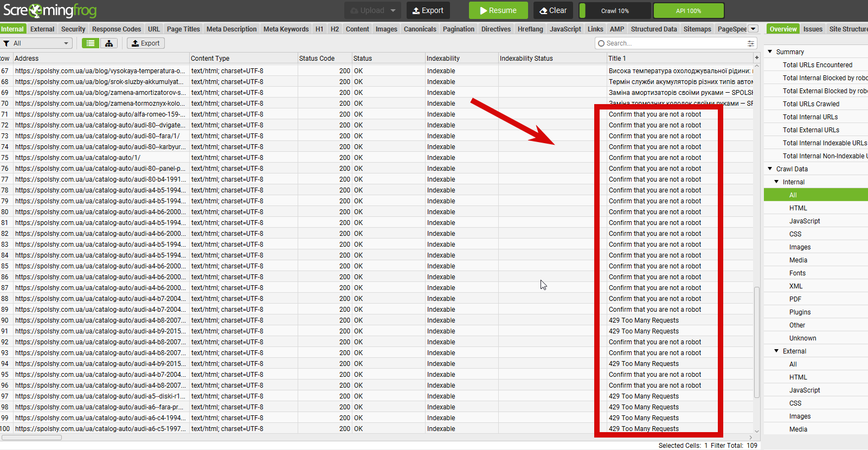Click the horizontal table scrollbar
This screenshot has width=868, height=450.
coord(31,437)
